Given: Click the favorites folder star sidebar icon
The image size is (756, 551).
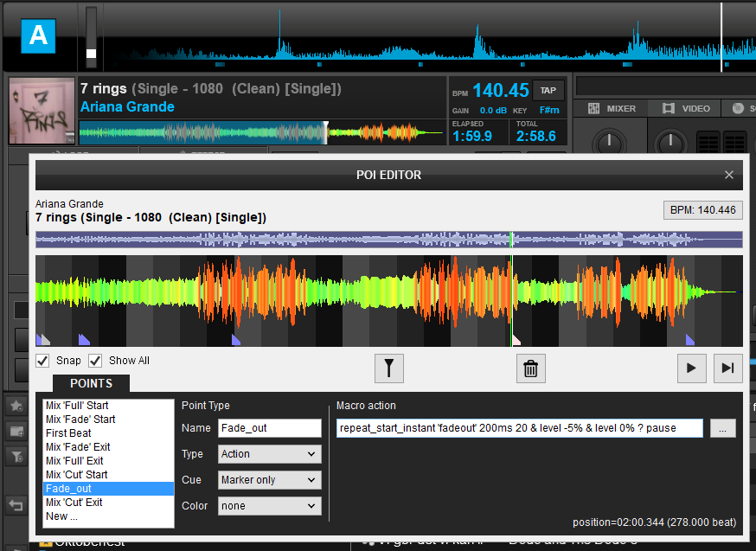Looking at the screenshot, I should [16, 407].
